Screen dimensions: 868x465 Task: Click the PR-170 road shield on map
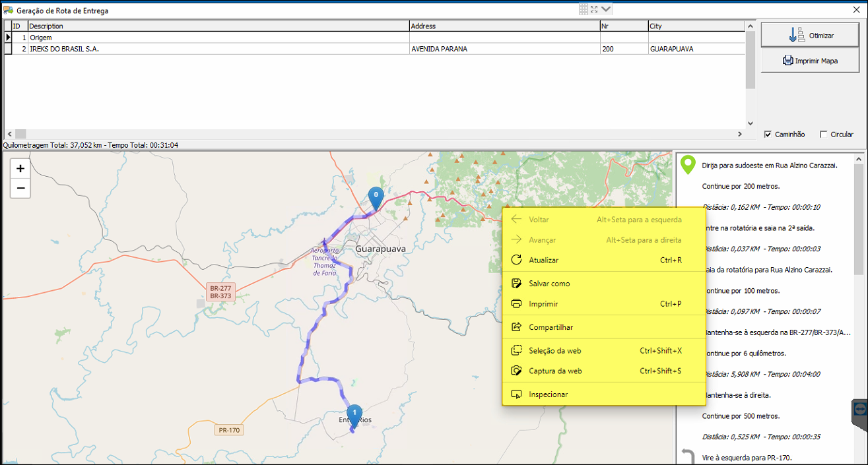tap(229, 430)
